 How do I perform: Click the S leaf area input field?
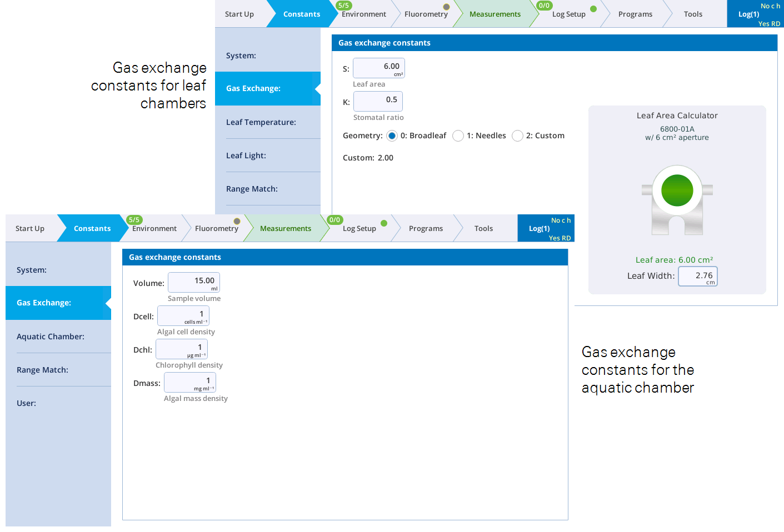pyautogui.click(x=379, y=68)
